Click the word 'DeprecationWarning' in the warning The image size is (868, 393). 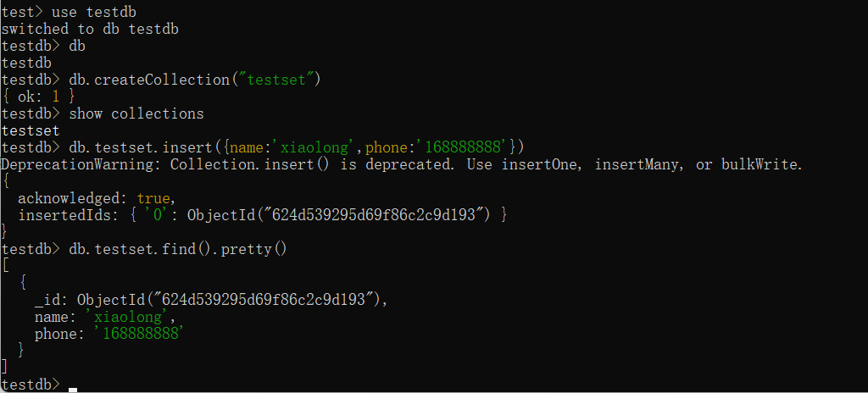81,164
